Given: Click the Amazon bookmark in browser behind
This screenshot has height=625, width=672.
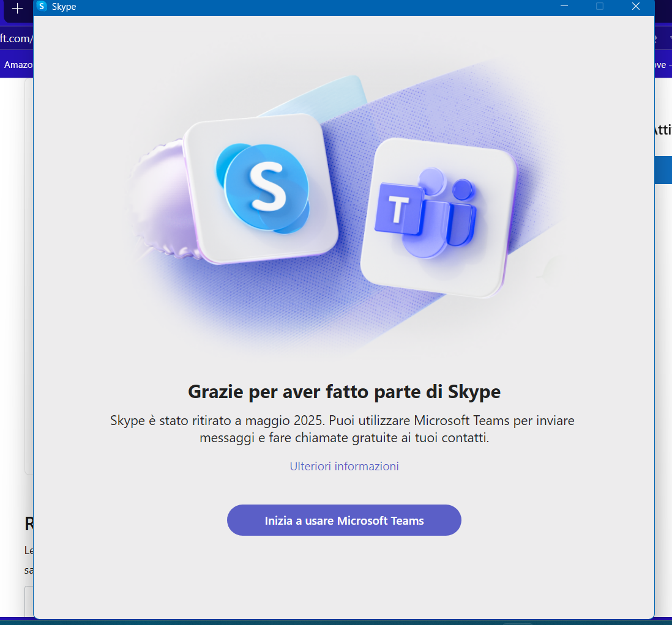Looking at the screenshot, I should click(18, 65).
